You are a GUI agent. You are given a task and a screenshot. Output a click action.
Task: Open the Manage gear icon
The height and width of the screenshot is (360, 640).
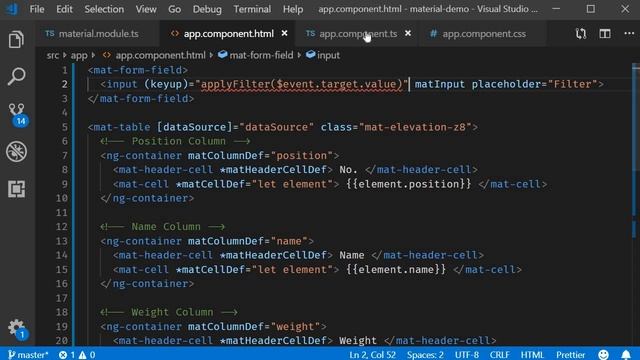[17, 329]
